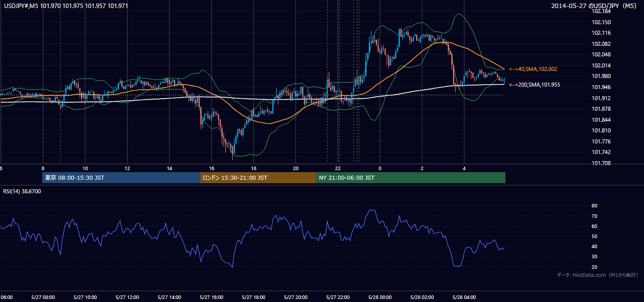Viewport: 644px width, 302px height.
Task: Click the 5/27 18:00 bottom time label
Action: (x=253, y=297)
